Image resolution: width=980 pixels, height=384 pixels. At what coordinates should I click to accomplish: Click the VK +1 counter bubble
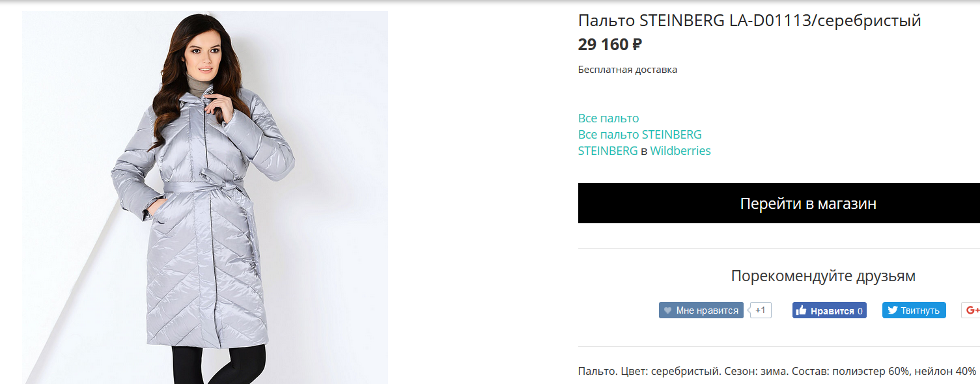pos(761,310)
